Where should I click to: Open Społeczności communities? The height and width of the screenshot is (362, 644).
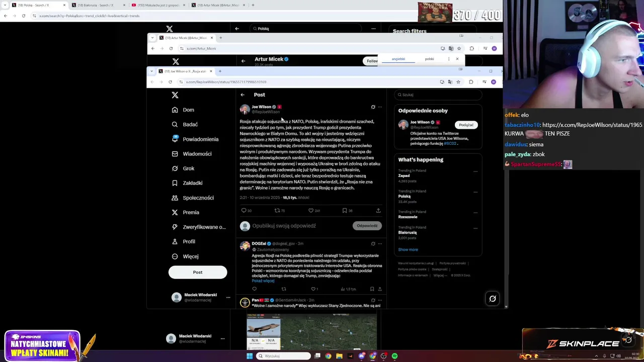click(193, 198)
